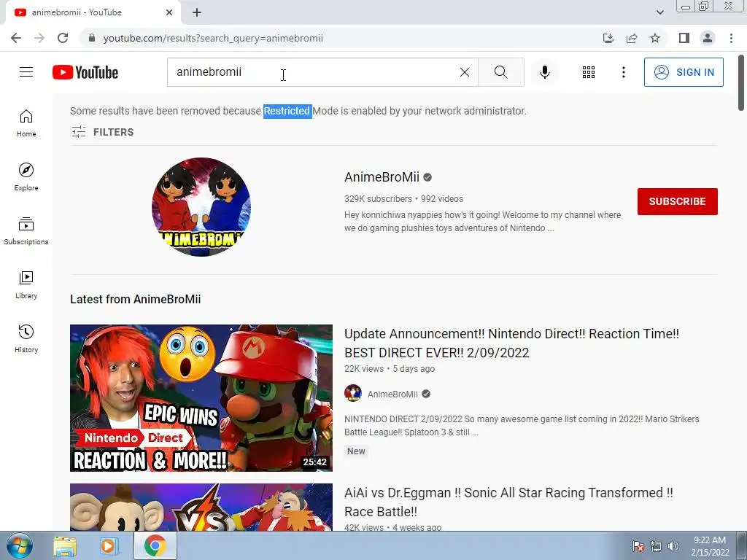Open History in the sidebar
The height and width of the screenshot is (560, 747).
pyautogui.click(x=26, y=338)
